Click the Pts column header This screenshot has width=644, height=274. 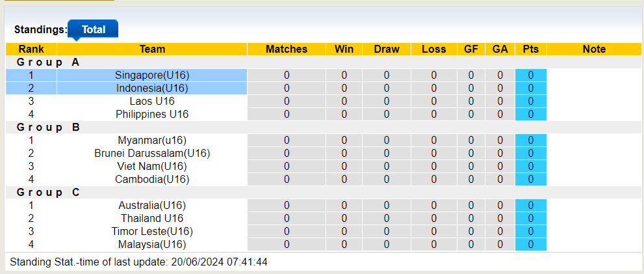[x=530, y=49]
